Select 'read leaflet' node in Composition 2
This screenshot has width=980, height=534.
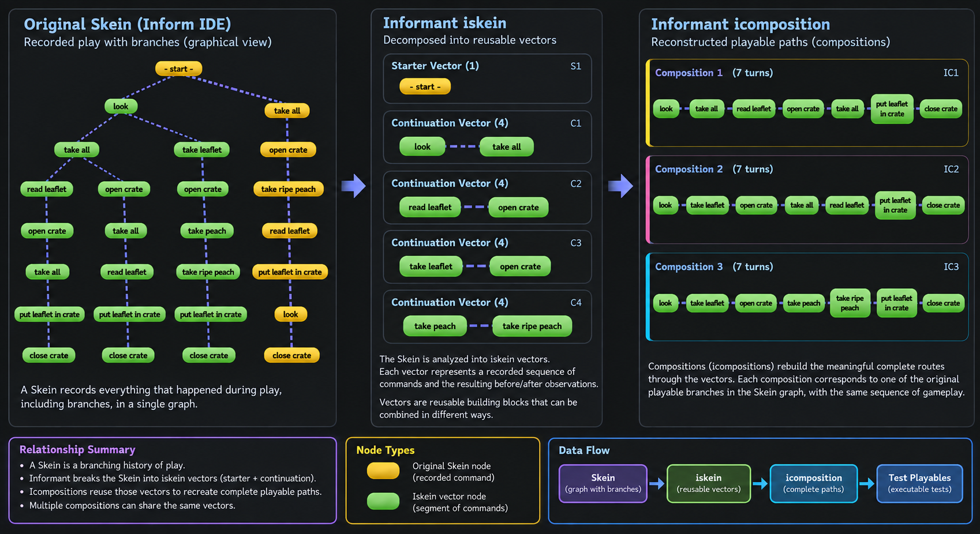click(x=847, y=205)
